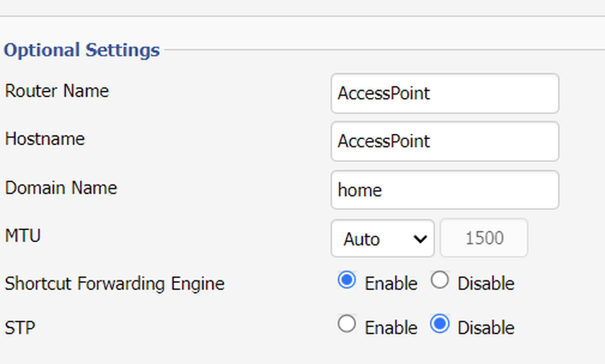Click Enable text beside Shortcut Forwarding Engine

pyautogui.click(x=391, y=284)
